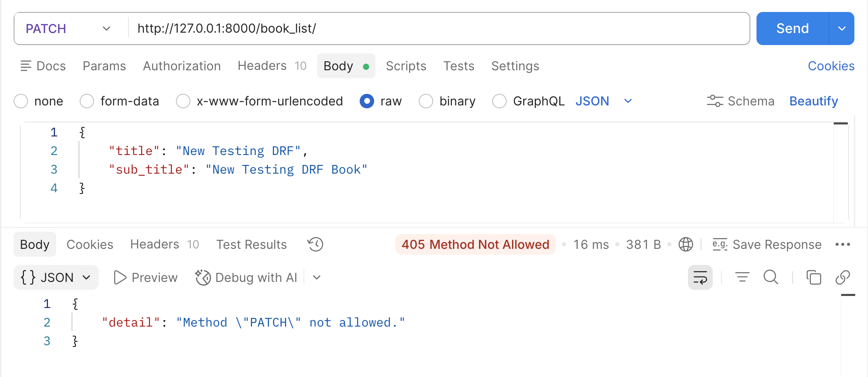Select the binary body type
Viewport: 868px width, 377px height.
[426, 101]
